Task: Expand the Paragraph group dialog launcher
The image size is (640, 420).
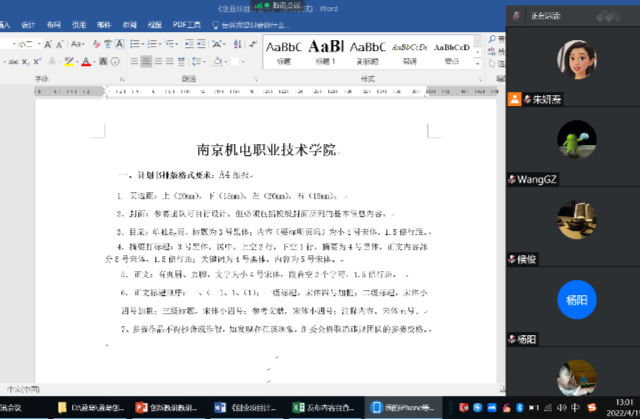Action: tap(256, 77)
